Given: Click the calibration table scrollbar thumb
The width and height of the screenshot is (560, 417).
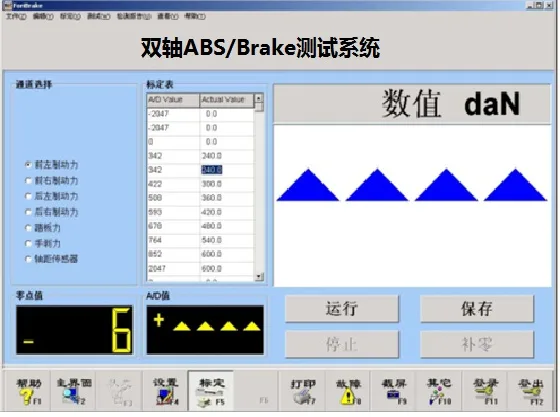Looking at the screenshot, I should point(259,107).
